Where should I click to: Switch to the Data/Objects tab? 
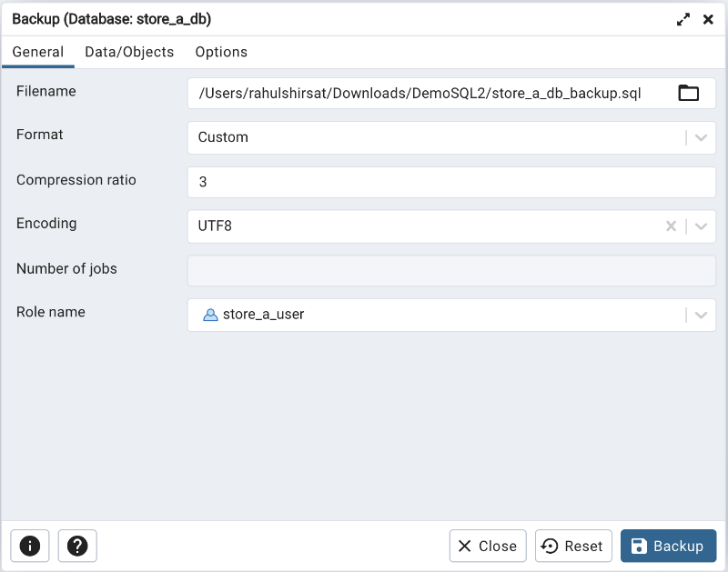point(129,52)
